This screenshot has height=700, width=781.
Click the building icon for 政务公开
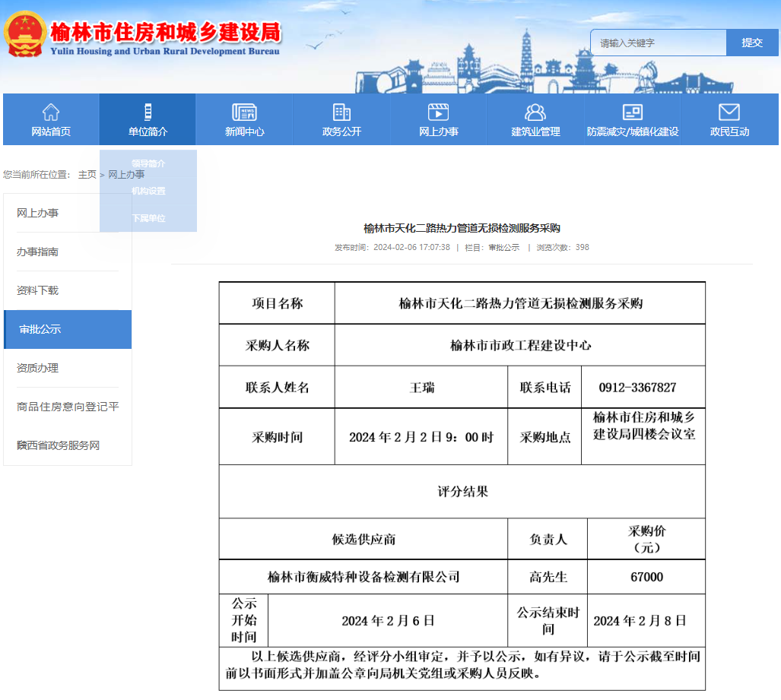(341, 112)
